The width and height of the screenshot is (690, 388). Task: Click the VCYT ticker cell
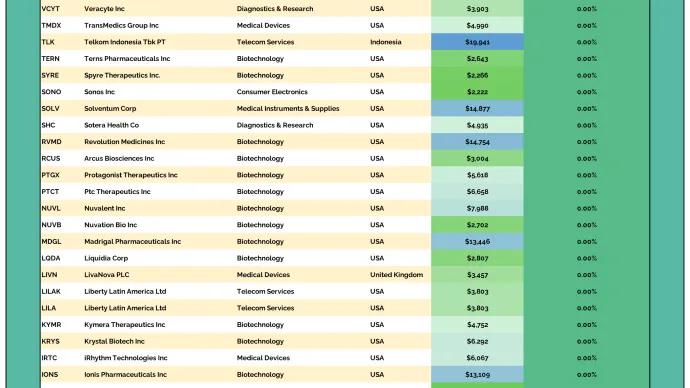(50, 9)
